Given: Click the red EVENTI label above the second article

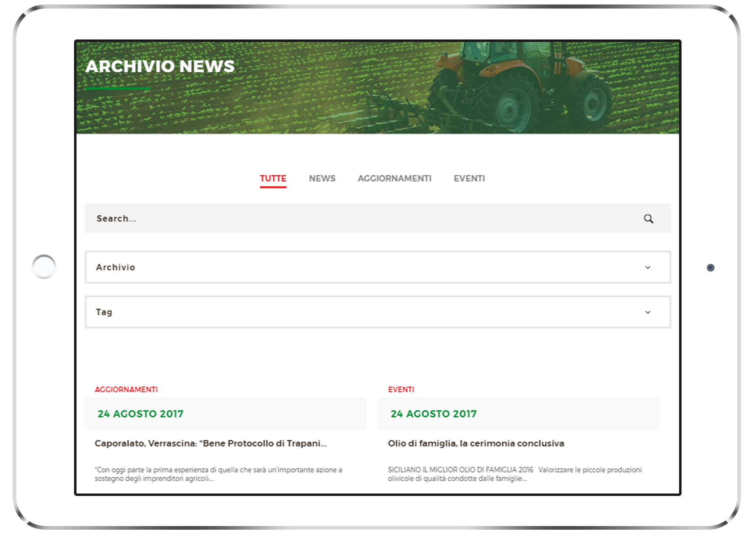Looking at the screenshot, I should [x=401, y=389].
